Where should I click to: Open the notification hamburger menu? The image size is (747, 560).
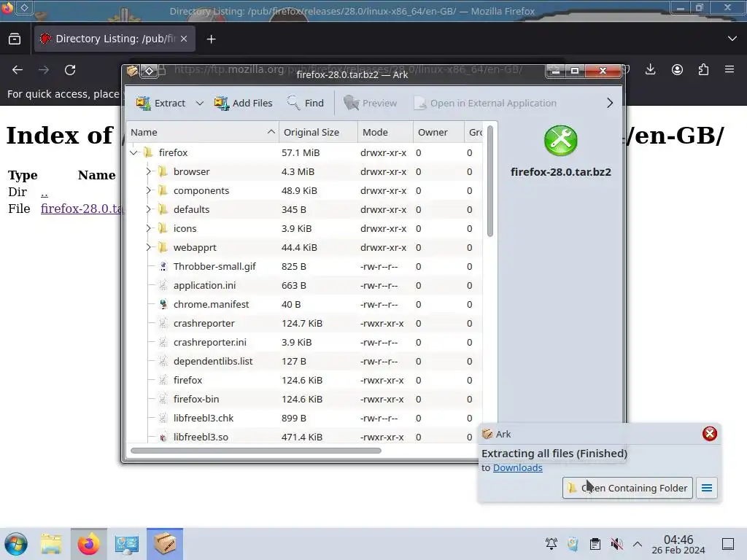coord(707,488)
